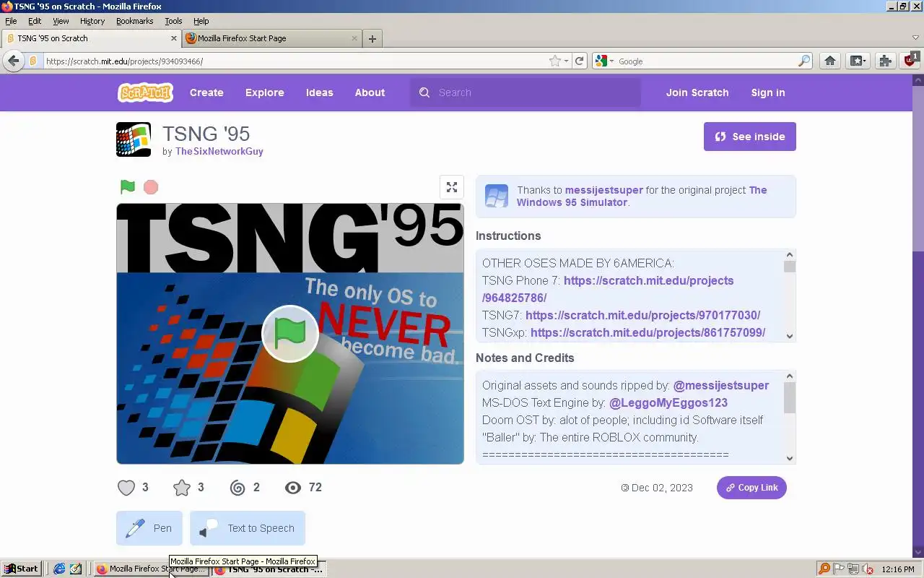Open the Tools menu
This screenshot has width=924, height=578.
tap(173, 21)
